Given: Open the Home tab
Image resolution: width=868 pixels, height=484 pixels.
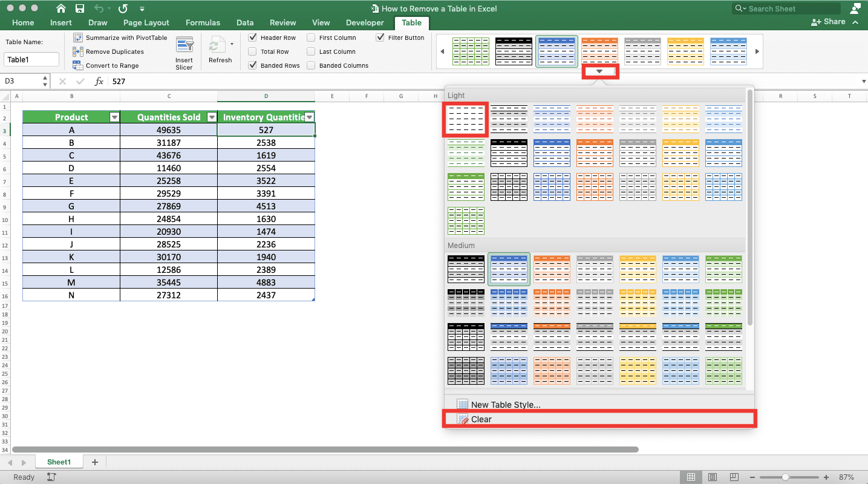Looking at the screenshot, I should pos(23,22).
